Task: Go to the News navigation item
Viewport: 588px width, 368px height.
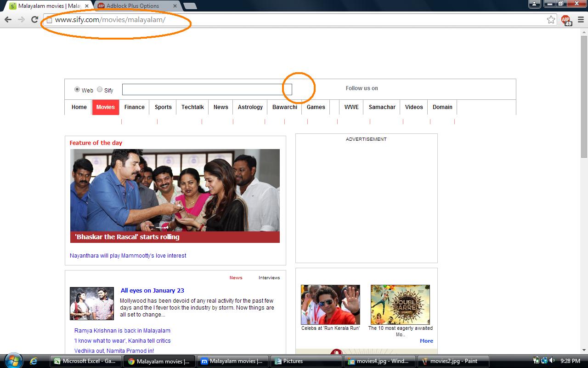Action: pos(221,107)
